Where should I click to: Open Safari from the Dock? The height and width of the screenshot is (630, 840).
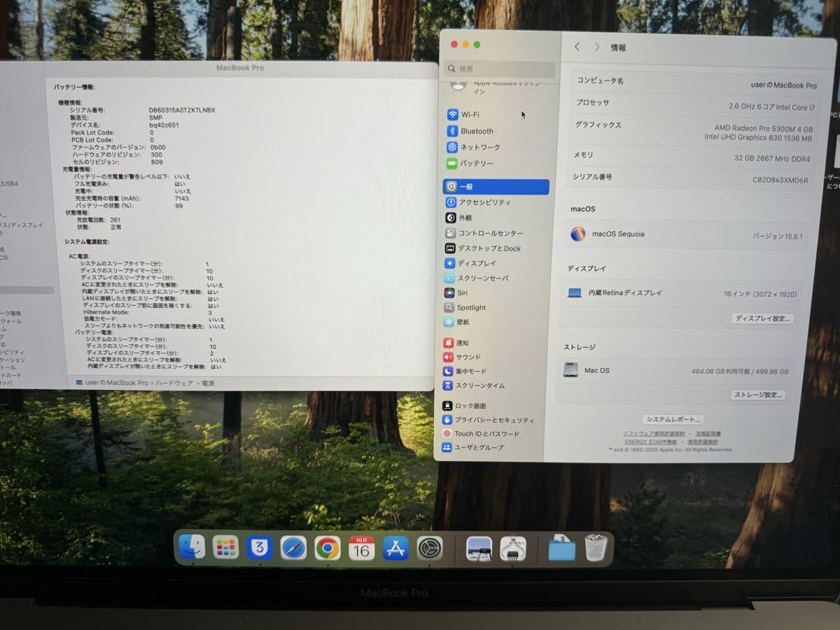(293, 548)
